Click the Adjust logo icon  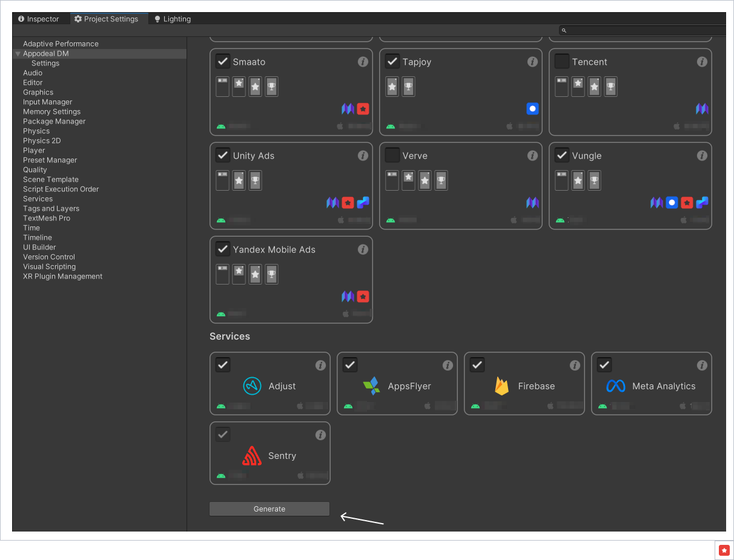click(252, 386)
